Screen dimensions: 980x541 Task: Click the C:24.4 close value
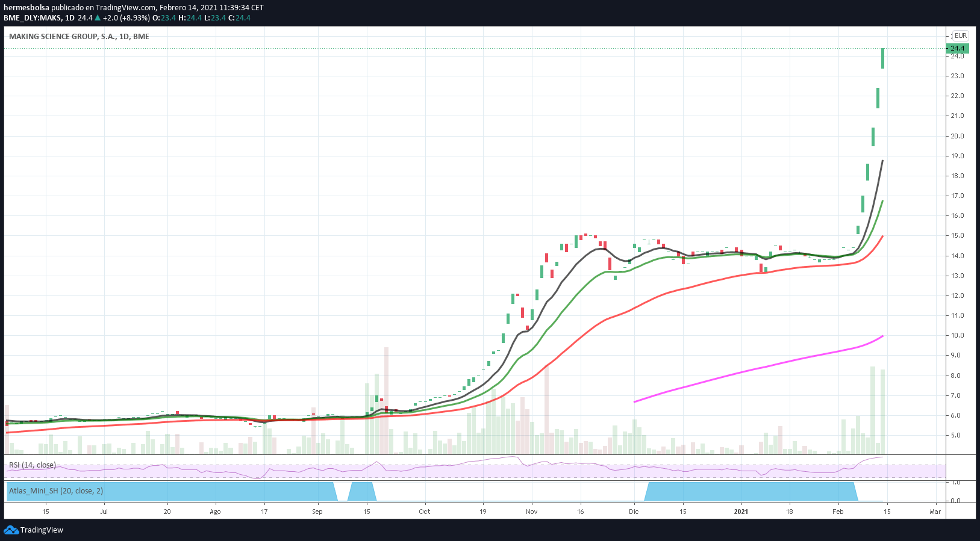click(240, 18)
